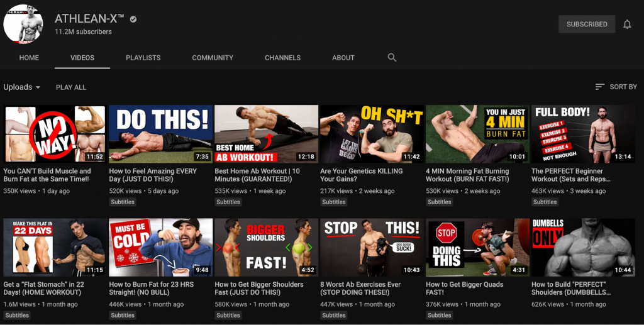This screenshot has width=644, height=325.
Task: Click the Sort By icon
Action: coord(599,87)
